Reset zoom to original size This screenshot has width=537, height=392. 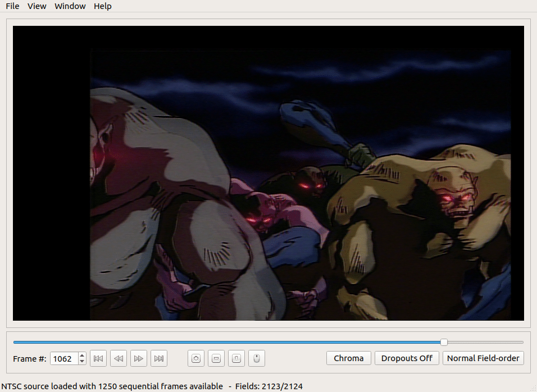236,358
